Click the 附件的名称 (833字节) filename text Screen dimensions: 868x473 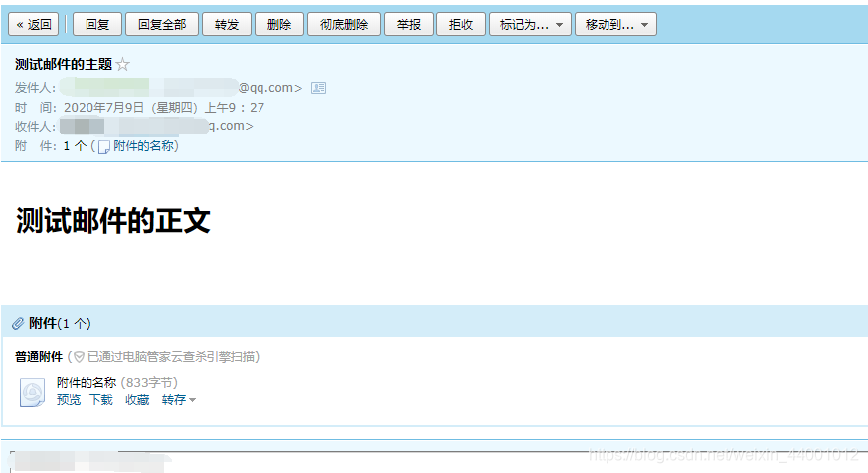tap(116, 383)
